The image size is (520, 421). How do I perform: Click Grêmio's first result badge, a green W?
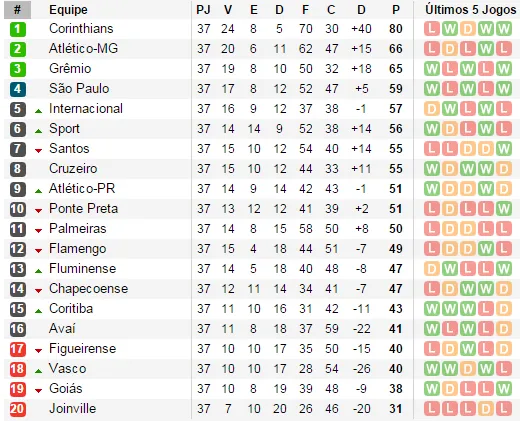(x=432, y=69)
